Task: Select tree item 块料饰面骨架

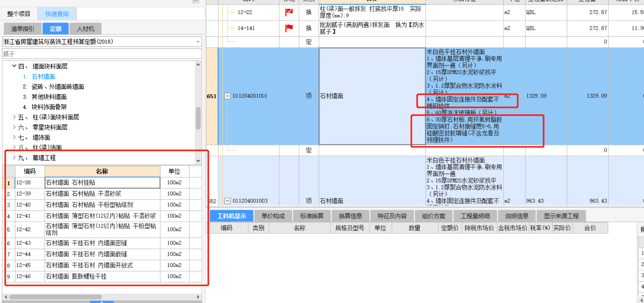Action: 49,107
